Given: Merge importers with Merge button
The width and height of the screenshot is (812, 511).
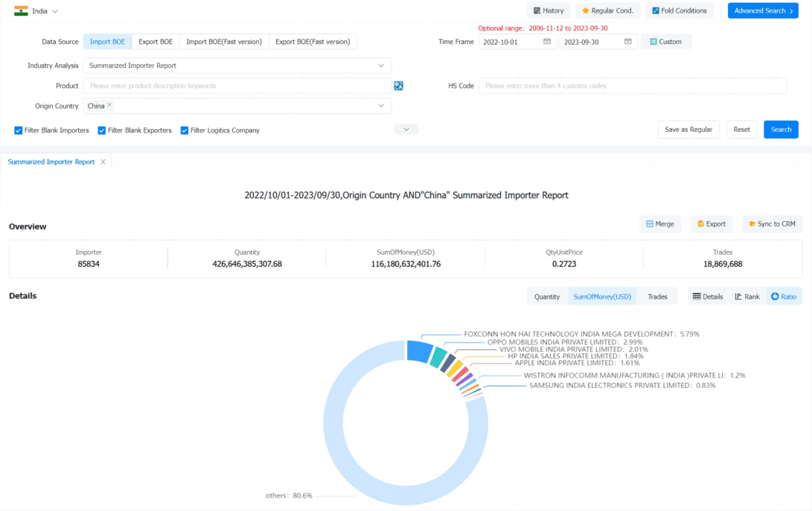Looking at the screenshot, I should (659, 224).
